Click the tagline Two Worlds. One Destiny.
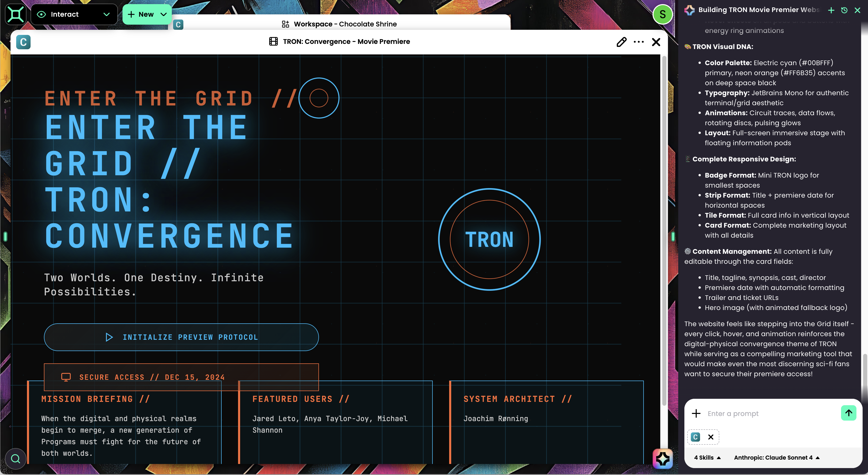This screenshot has width=868, height=475. pyautogui.click(x=154, y=285)
